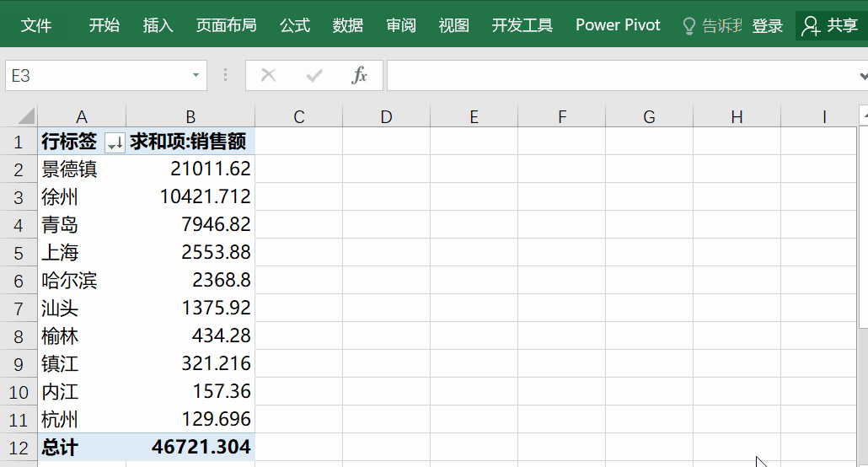Viewport: 868px width, 467px height.
Task: Switch to the 开始 ribbon tab
Action: 104,25
